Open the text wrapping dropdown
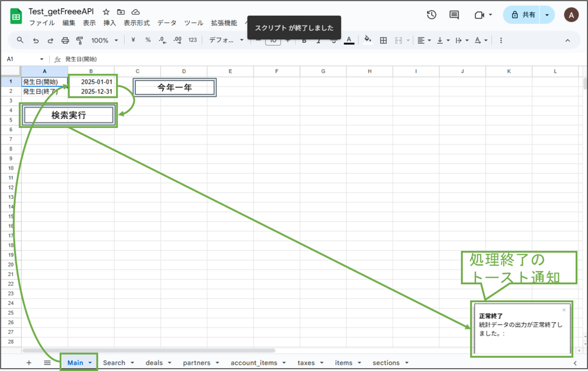This screenshot has width=588, height=371. pos(462,40)
